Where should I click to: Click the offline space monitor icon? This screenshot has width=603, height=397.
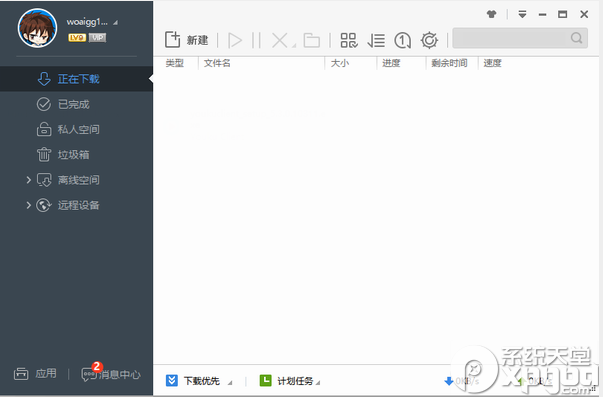coord(44,180)
